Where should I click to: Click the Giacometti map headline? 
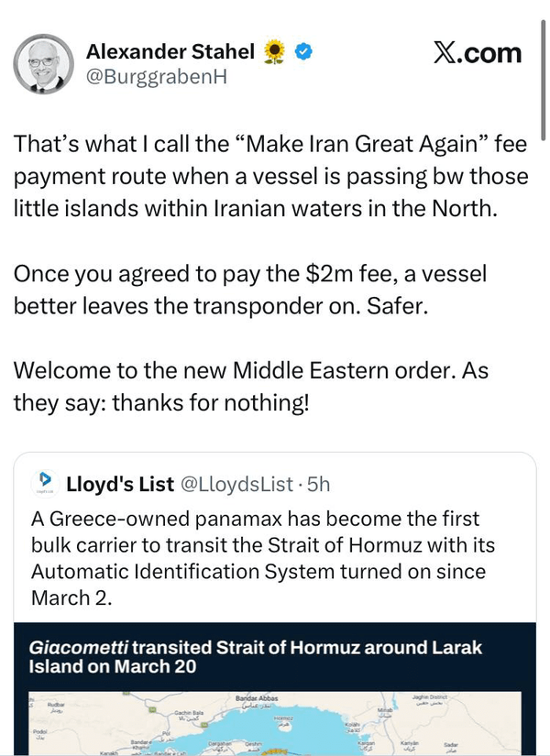(256, 657)
